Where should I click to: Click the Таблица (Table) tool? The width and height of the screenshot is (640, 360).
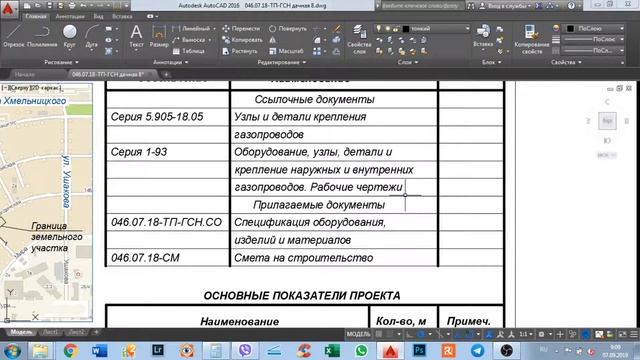click(188, 51)
